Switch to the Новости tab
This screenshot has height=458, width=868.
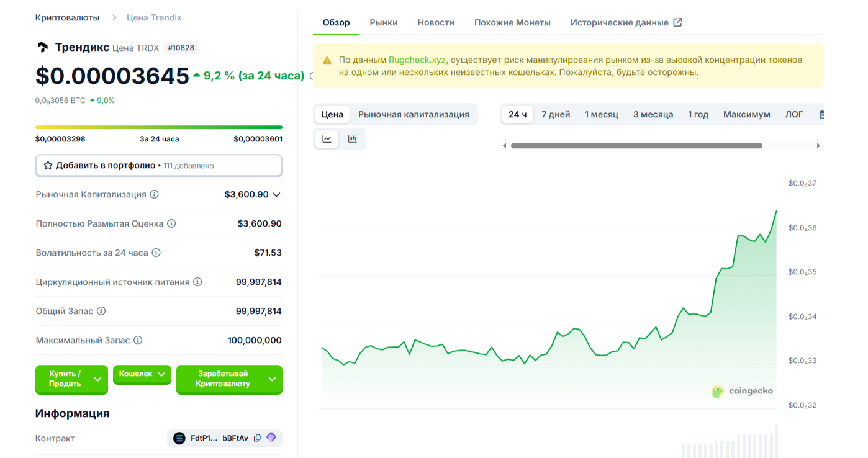tap(436, 22)
